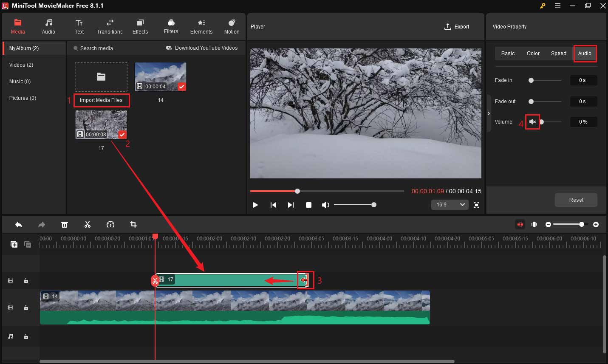Image resolution: width=608 pixels, height=364 pixels.
Task: Select the Crop tool
Action: 133,224
